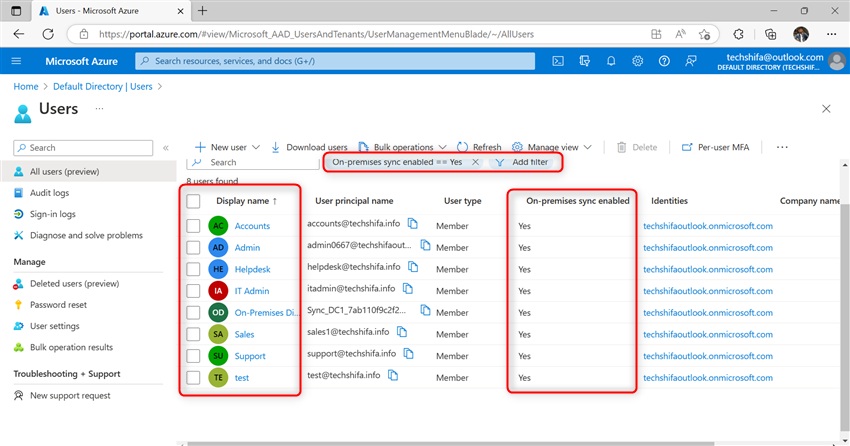Go back in the browser
850x446 pixels.
(19, 34)
